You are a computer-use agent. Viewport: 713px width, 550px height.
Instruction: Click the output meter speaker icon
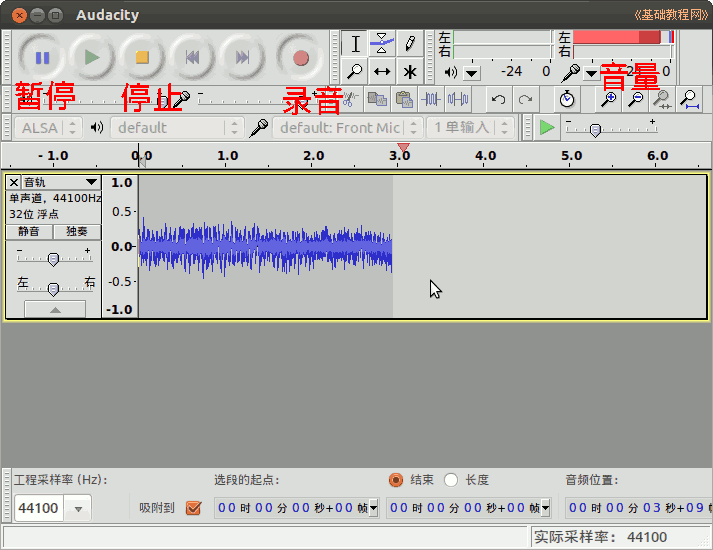tap(450, 72)
